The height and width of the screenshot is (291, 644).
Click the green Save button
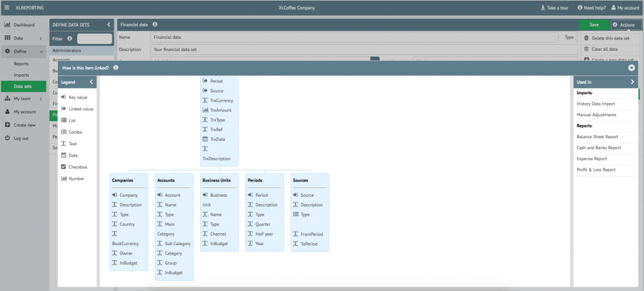click(594, 25)
